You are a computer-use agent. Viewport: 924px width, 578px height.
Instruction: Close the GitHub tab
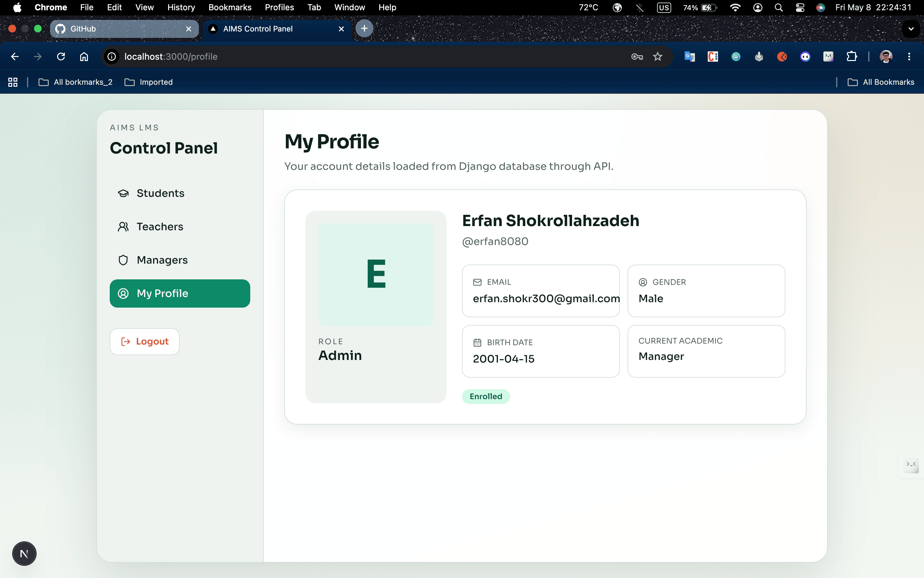(189, 29)
